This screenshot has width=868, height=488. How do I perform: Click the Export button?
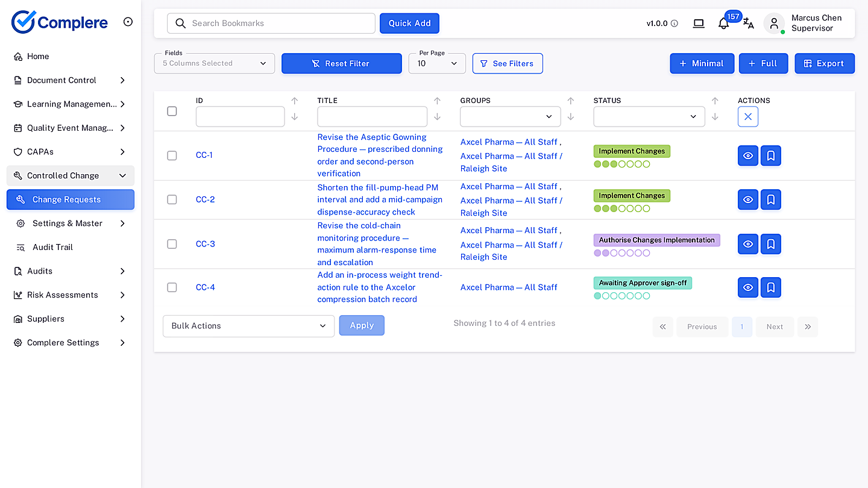tap(825, 63)
